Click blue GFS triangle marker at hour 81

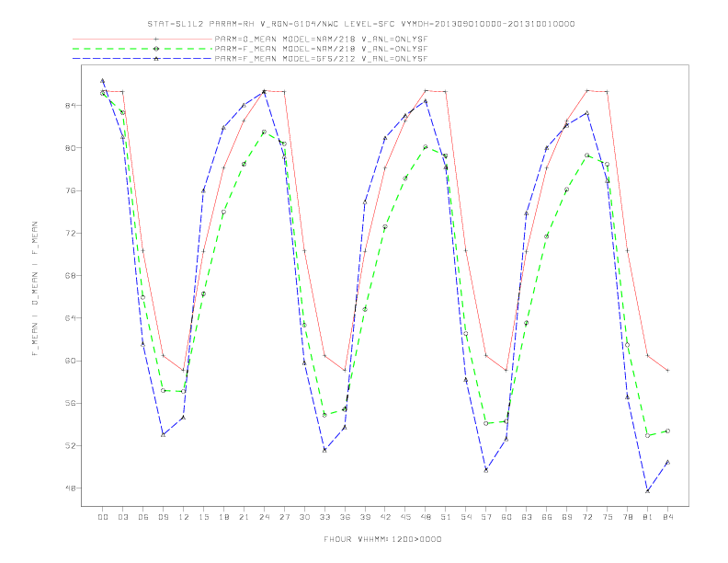[x=648, y=491]
